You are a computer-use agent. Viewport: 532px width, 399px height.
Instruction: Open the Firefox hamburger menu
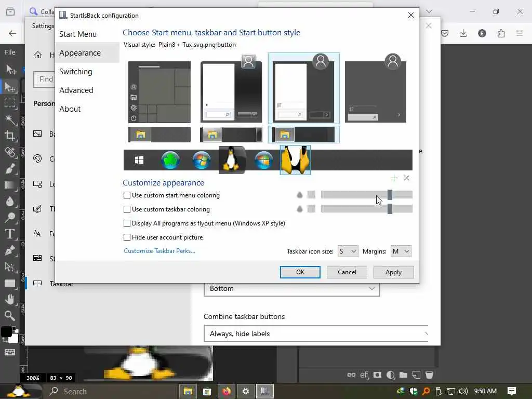coord(520,33)
